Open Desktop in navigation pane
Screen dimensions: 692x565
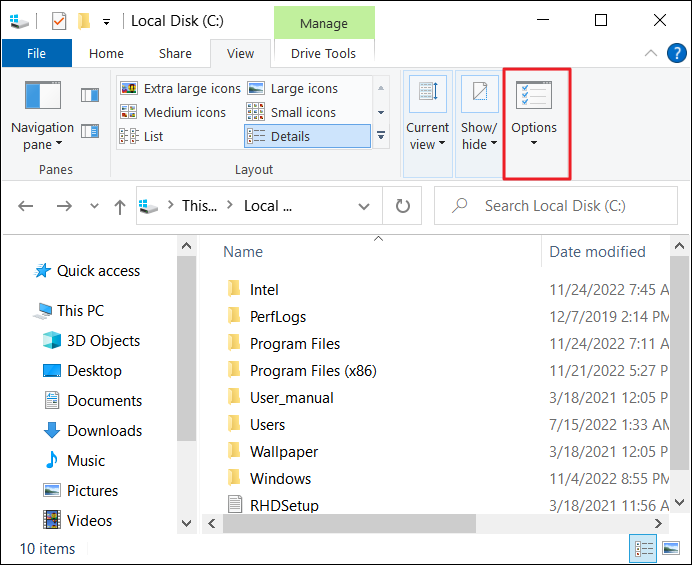click(x=83, y=371)
